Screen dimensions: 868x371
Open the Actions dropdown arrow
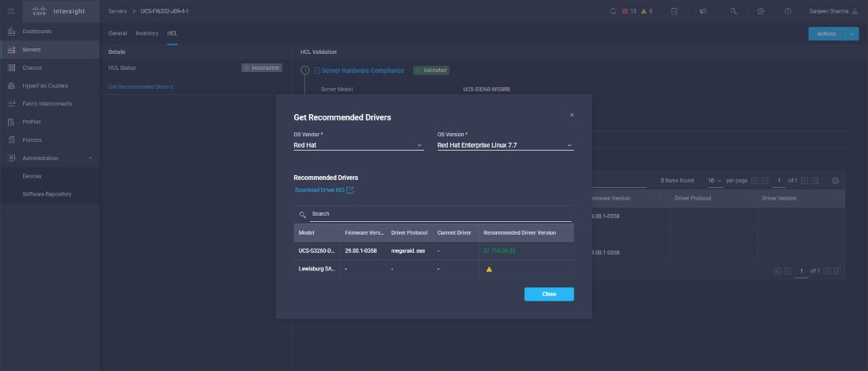852,34
